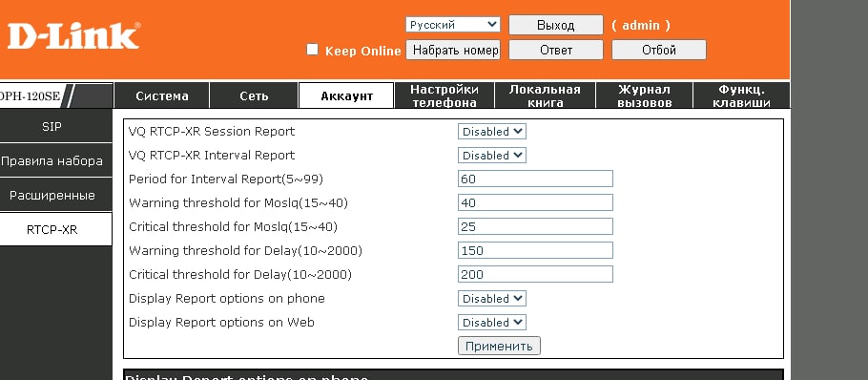Viewport: 868px width, 380px height.
Task: Click the 'VQ RTCP-XR Session Report' label
Action: click(212, 132)
